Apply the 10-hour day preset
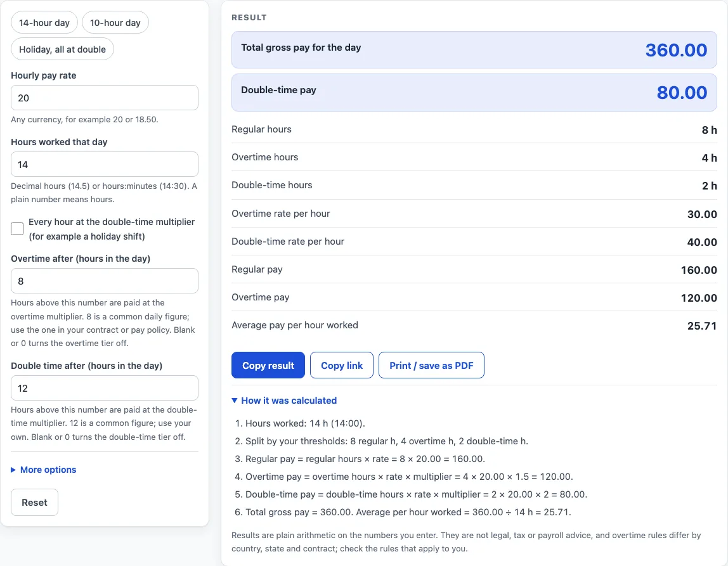The width and height of the screenshot is (728, 566). pyautogui.click(x=115, y=23)
